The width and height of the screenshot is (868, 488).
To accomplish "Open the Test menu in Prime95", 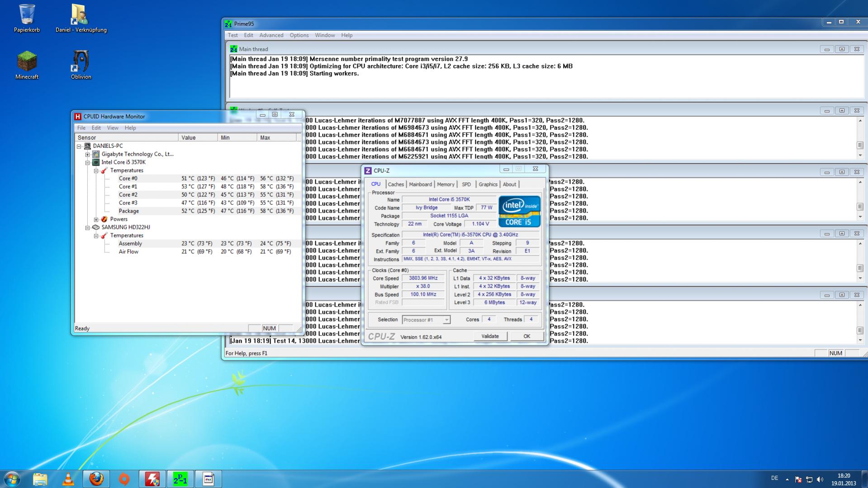I will coord(232,35).
